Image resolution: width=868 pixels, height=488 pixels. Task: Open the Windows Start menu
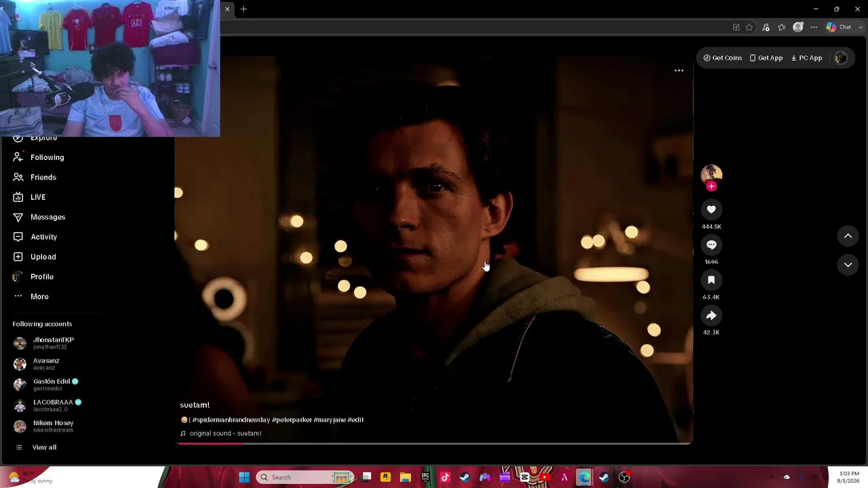tap(244, 477)
